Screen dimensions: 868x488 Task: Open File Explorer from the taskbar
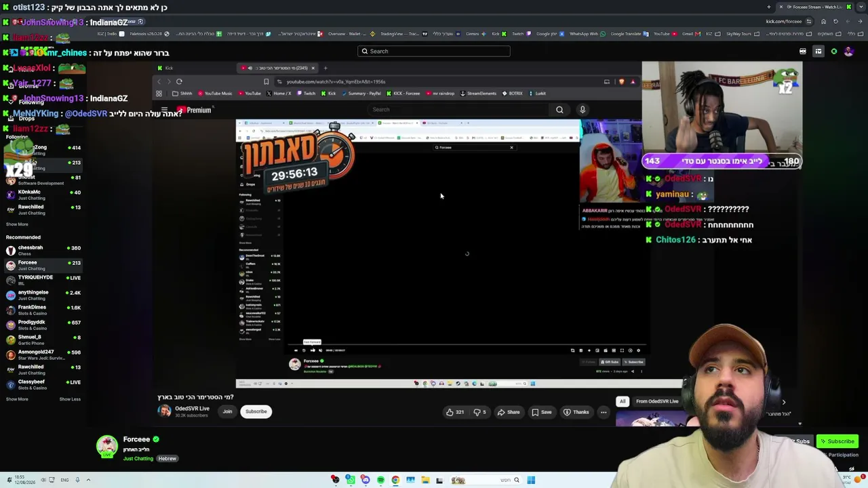[x=425, y=481]
